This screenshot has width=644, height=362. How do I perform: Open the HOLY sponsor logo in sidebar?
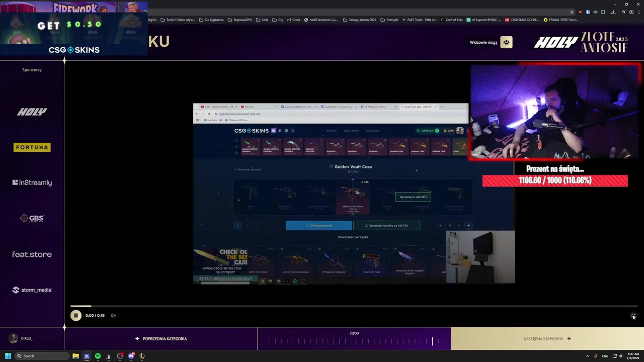pyautogui.click(x=32, y=112)
